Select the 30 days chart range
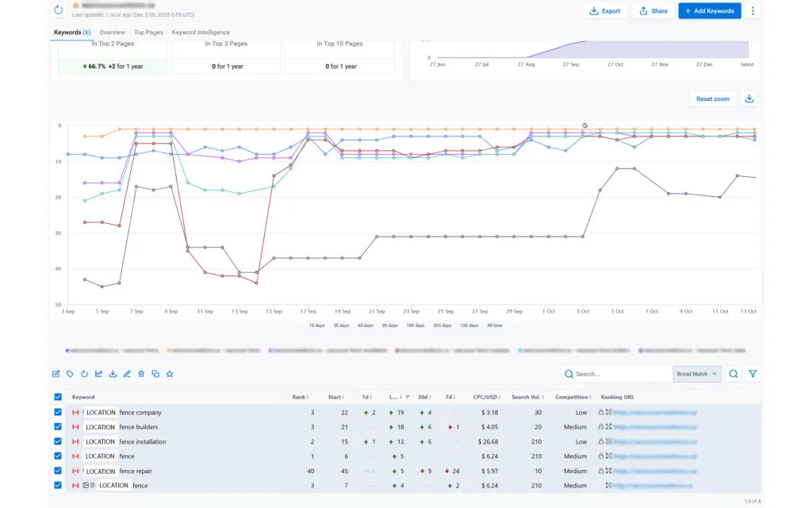This screenshot has height=508, width=812. (x=341, y=325)
